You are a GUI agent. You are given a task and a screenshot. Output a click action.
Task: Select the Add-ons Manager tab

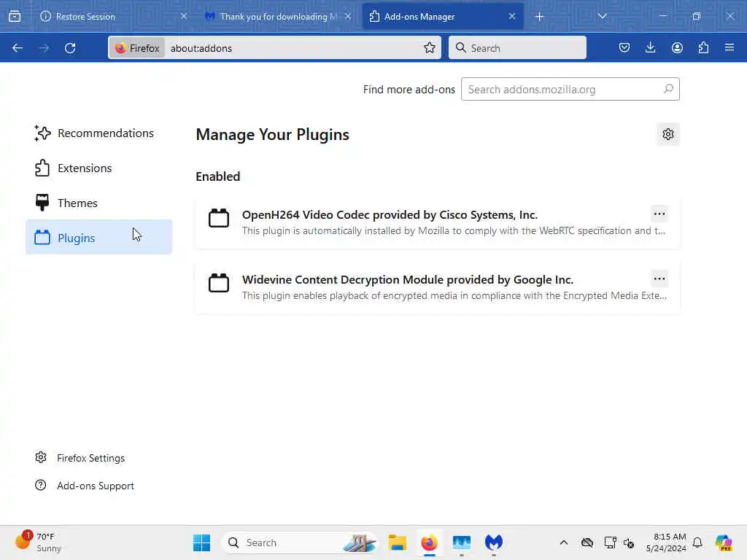[443, 17]
